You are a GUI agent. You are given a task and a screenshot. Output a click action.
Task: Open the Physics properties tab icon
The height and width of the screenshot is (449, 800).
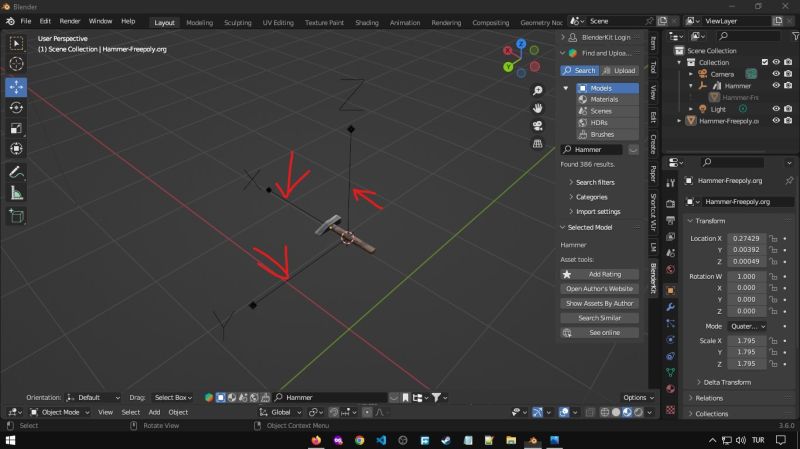coord(670,340)
